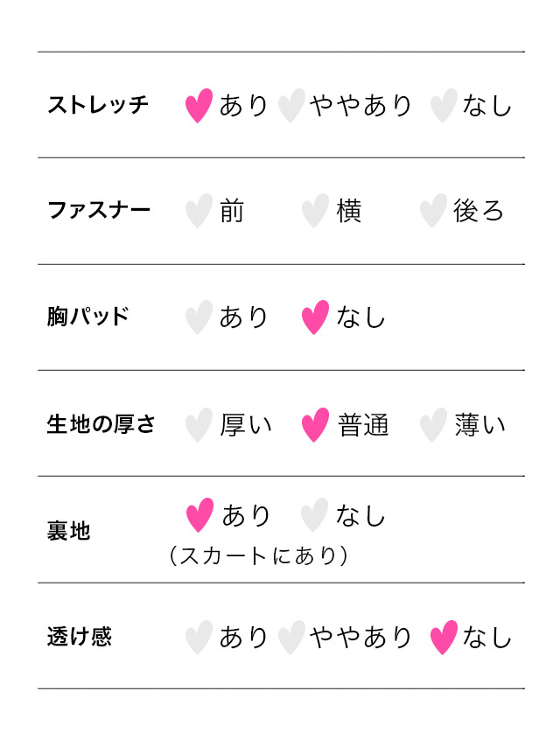Viewport: 560px width, 747px height.
Task: Choose the gray heart for 生地の厚さ 薄い
Action: [x=433, y=425]
